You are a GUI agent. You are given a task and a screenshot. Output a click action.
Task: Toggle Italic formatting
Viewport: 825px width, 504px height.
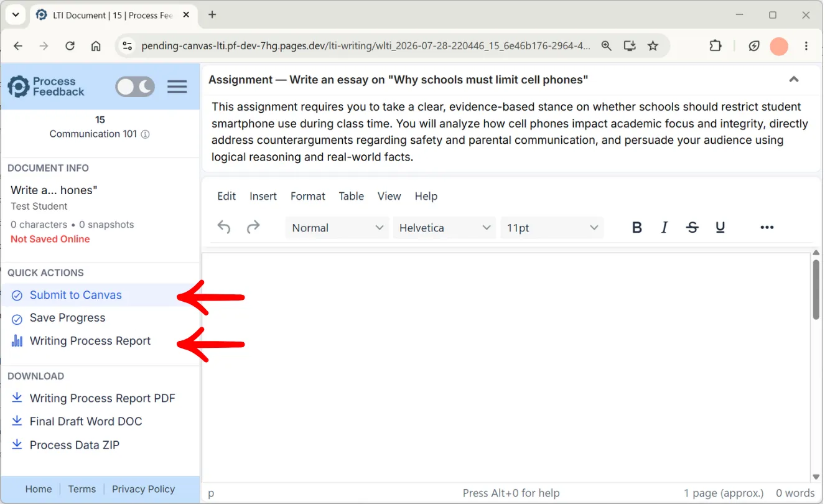click(x=664, y=228)
